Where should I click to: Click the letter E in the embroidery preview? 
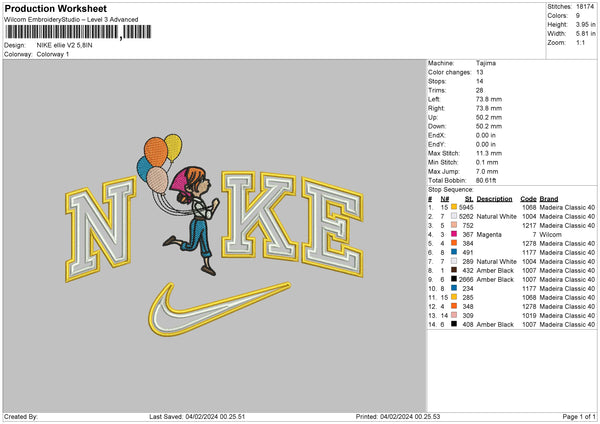pos(320,224)
